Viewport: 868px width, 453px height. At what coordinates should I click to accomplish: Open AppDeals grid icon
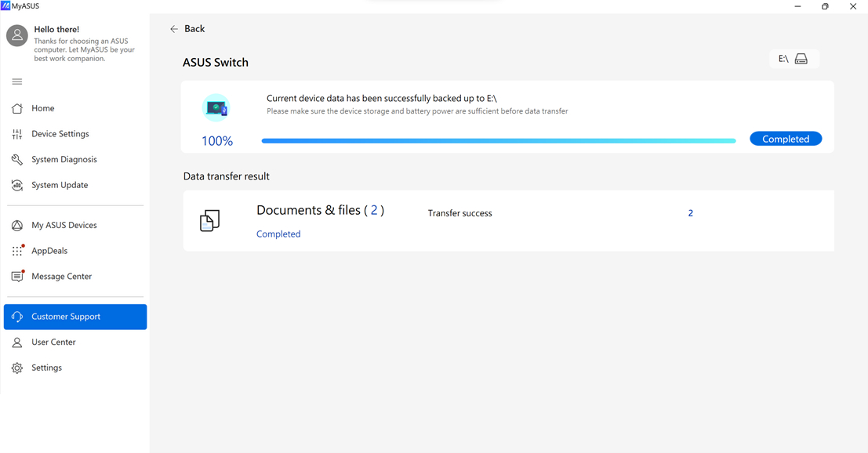[x=17, y=251]
